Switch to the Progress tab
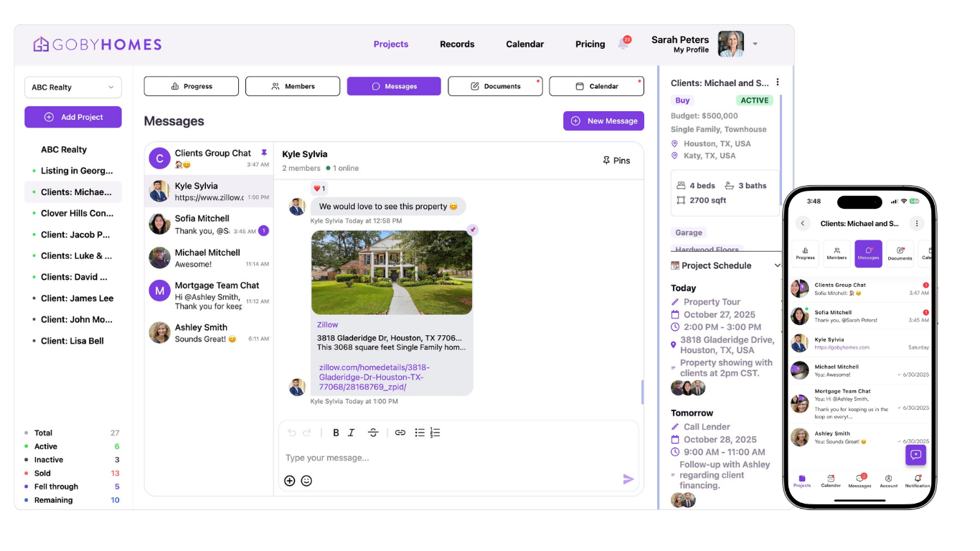Viewport: 980px width, 551px height. point(192,86)
